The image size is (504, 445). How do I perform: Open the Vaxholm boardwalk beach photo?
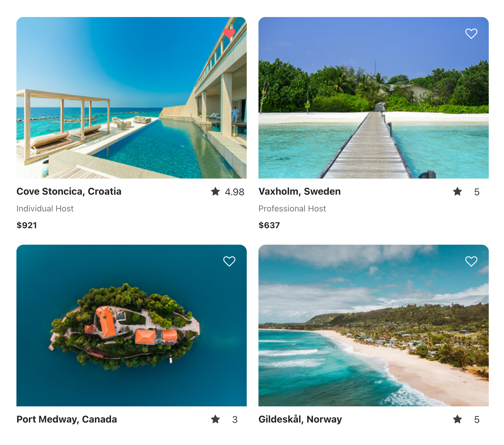click(374, 98)
